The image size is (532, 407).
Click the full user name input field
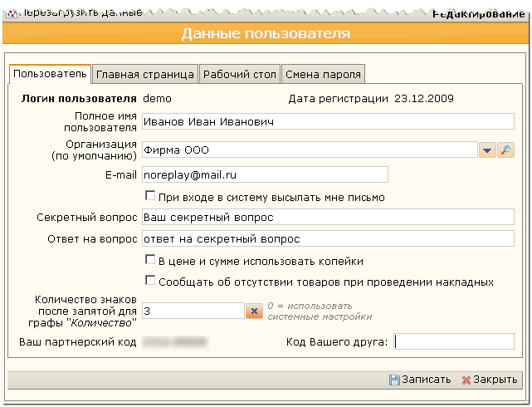coord(327,121)
